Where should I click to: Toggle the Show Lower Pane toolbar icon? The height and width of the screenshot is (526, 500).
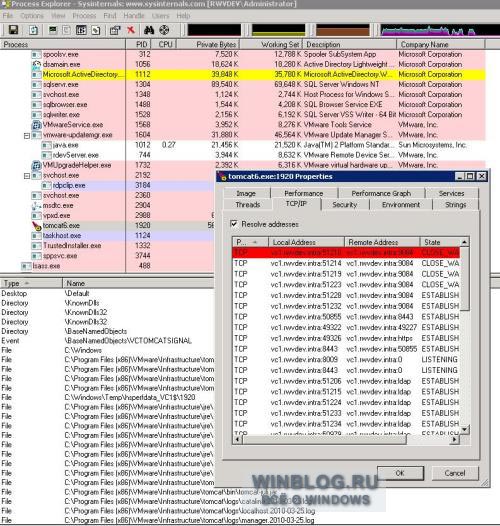point(81,30)
